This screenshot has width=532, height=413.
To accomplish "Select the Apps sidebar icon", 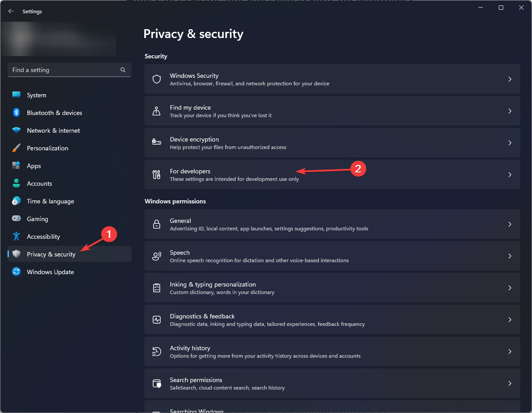I will coord(16,166).
